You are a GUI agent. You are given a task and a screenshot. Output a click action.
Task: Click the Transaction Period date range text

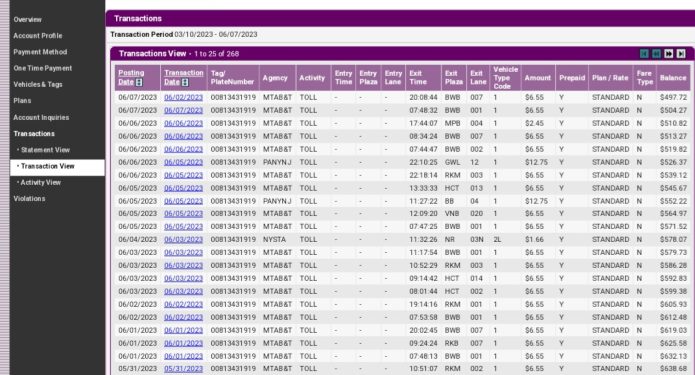[x=216, y=35]
